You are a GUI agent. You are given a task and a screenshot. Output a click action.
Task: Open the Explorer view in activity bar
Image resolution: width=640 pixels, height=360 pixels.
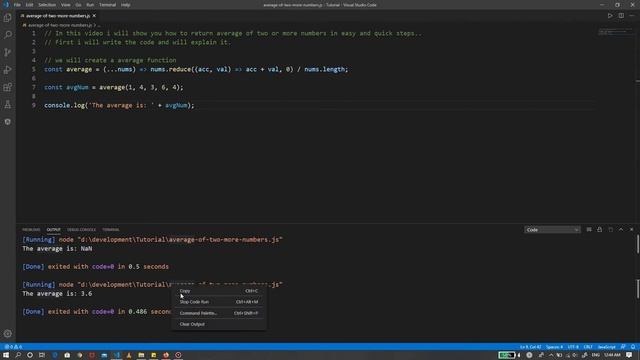8,18
